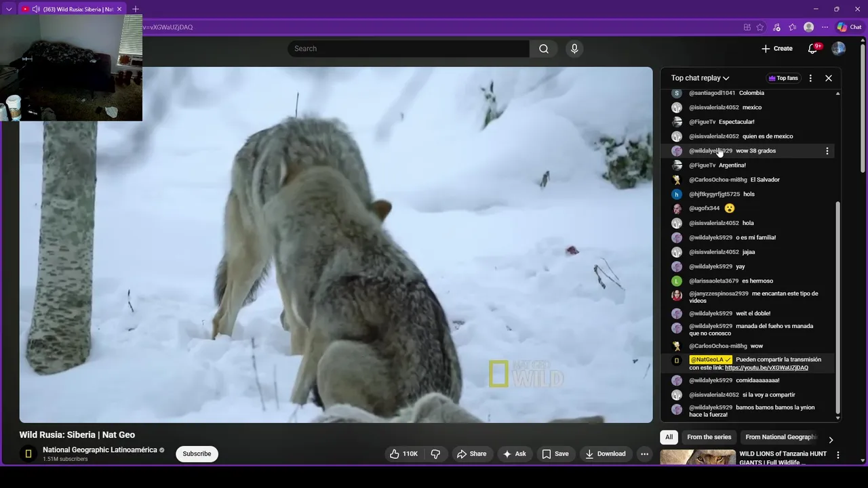Open the browser profile avatar
This screenshot has width=868, height=488.
click(809, 27)
